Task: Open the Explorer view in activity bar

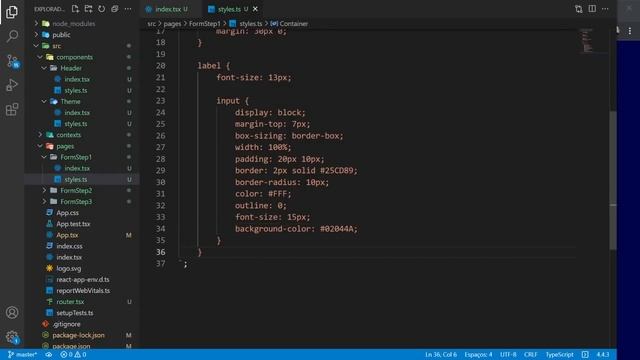Action: point(12,12)
